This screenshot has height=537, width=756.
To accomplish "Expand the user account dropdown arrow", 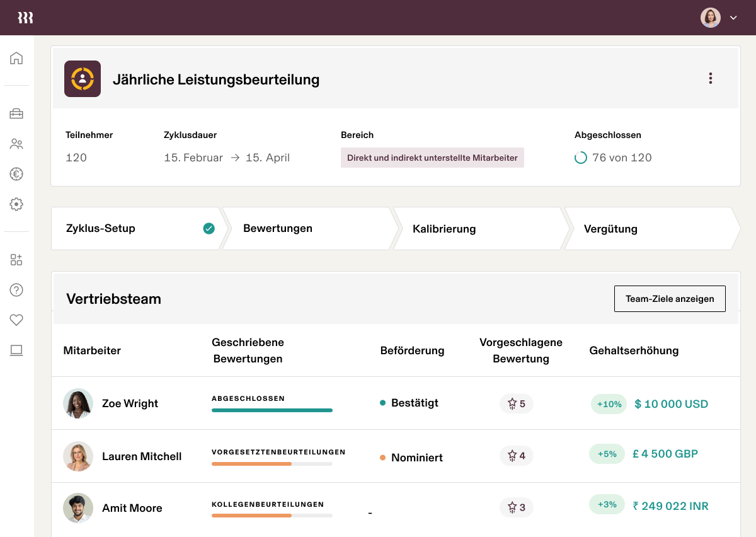I will pos(733,18).
